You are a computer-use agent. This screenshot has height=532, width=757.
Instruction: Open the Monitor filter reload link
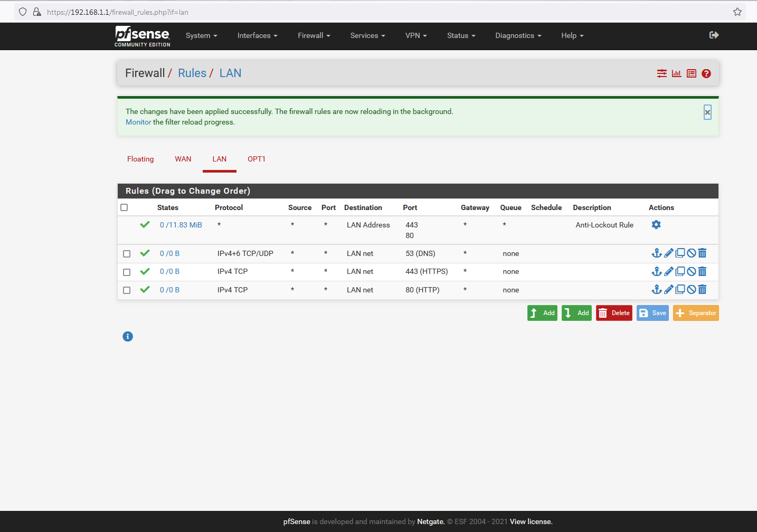[x=138, y=122]
